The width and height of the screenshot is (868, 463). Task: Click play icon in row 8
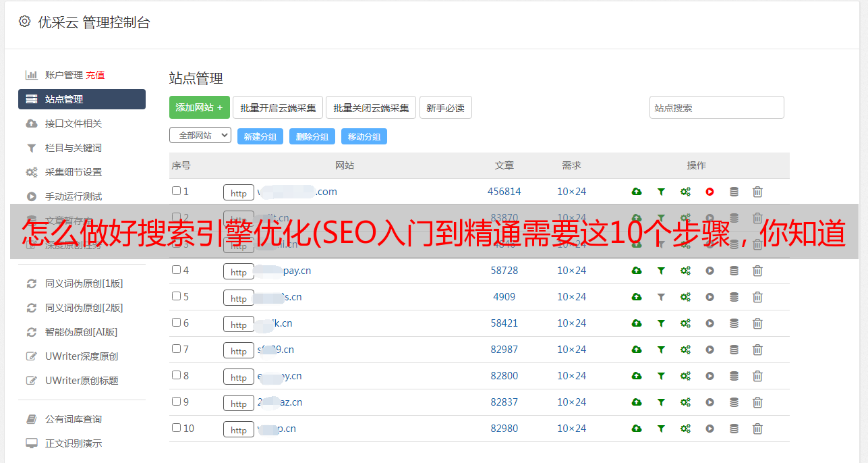tap(710, 376)
